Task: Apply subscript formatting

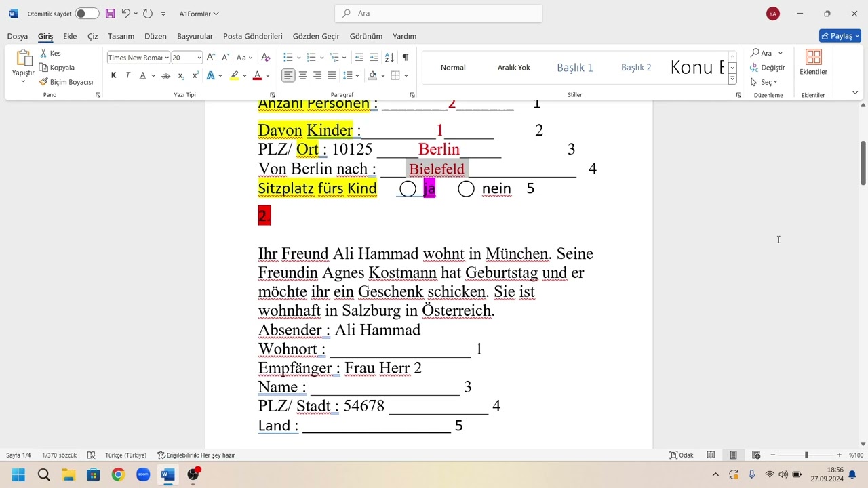Action: pyautogui.click(x=181, y=76)
